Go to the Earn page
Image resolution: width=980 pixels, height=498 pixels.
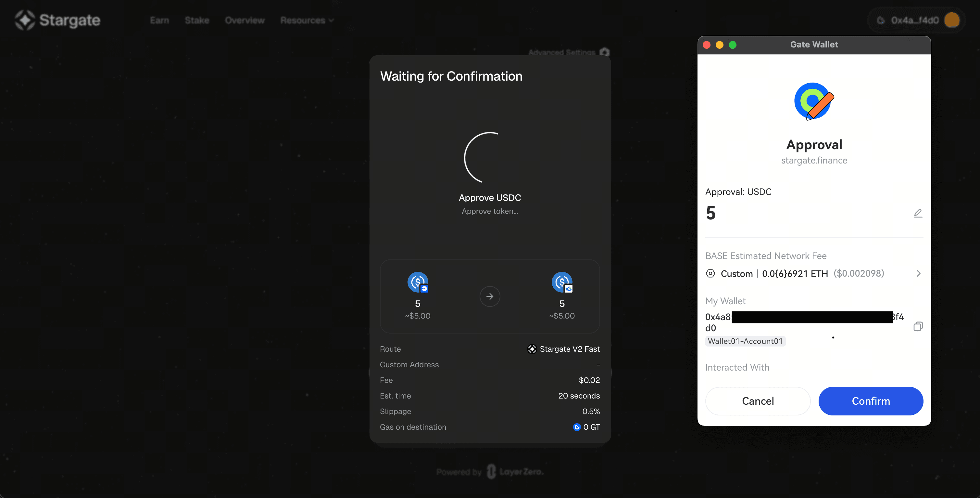159,20
